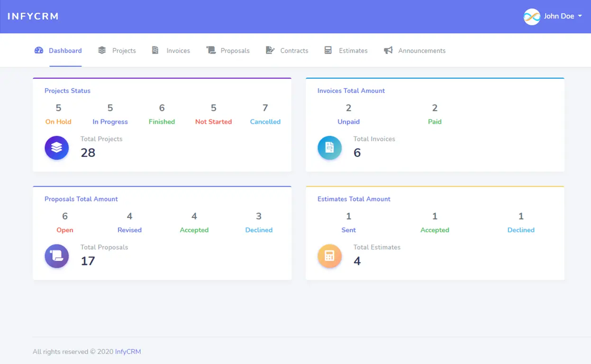Screen dimensions: 591x364
Task: Click the Finished project status
Action: [162, 122]
